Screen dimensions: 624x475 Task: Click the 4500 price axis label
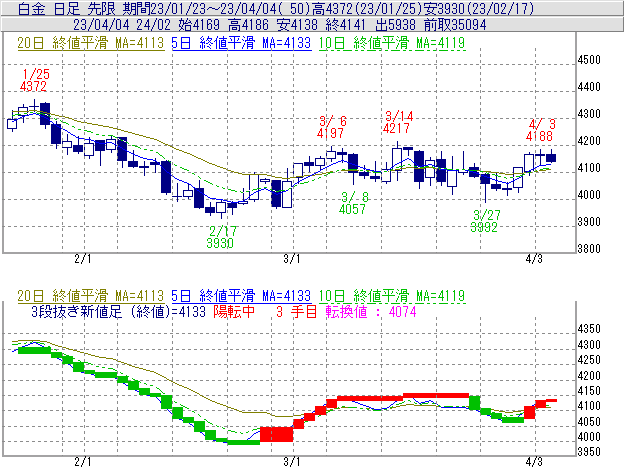coord(589,60)
